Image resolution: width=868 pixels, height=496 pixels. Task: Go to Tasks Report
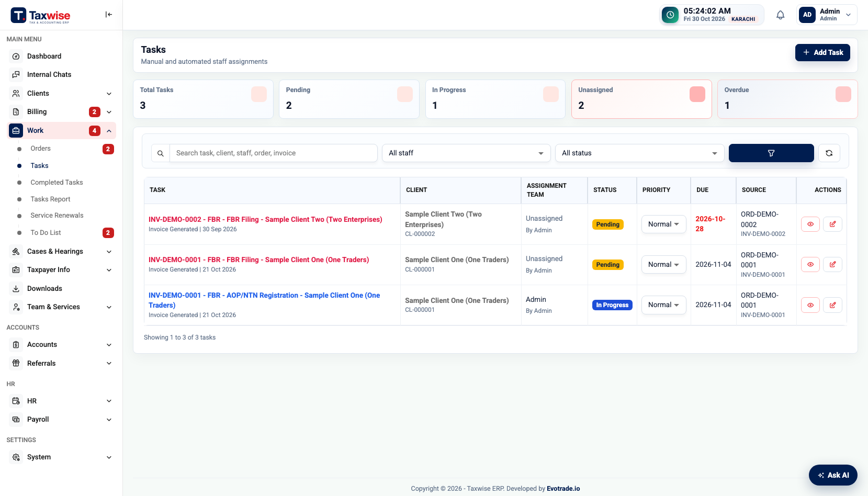tap(50, 199)
